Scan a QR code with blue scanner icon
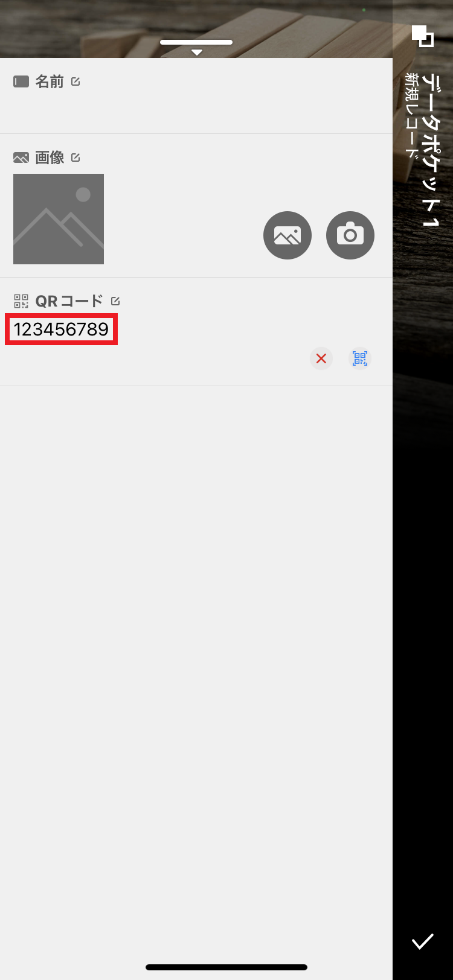The image size is (453, 980). tap(360, 358)
